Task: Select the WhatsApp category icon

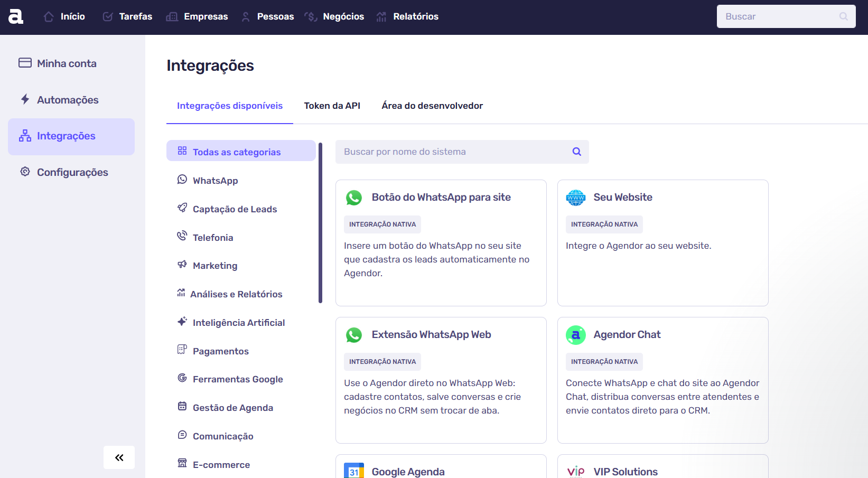Action: (x=182, y=180)
